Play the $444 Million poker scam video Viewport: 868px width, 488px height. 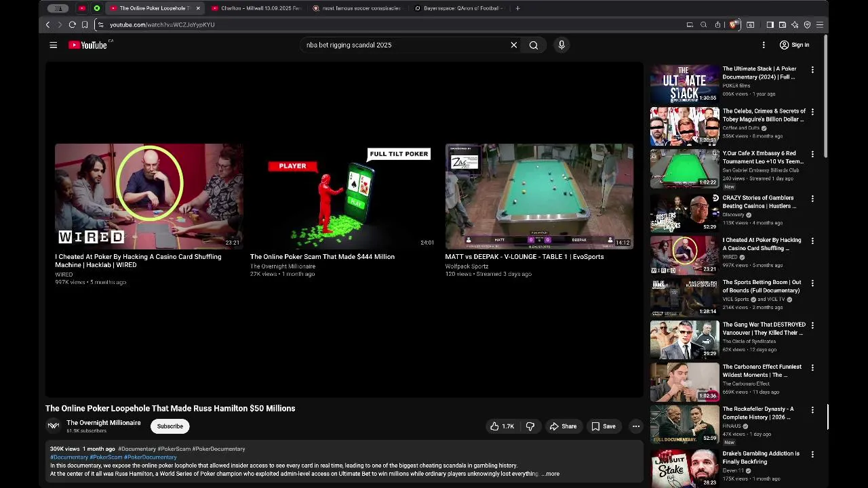click(x=344, y=196)
